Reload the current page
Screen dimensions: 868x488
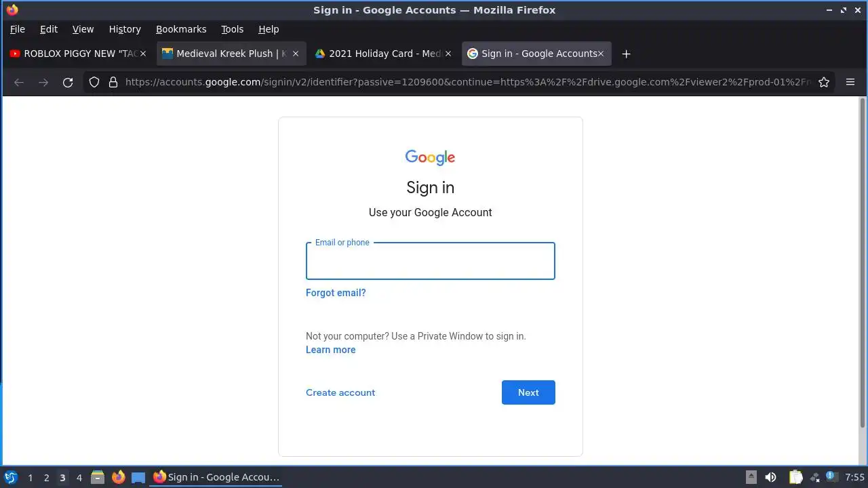click(68, 82)
